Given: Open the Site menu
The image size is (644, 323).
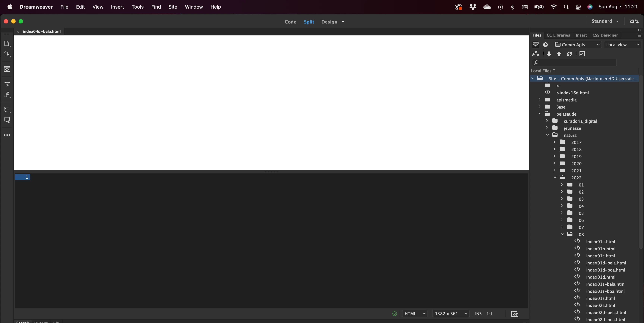Looking at the screenshot, I should [x=173, y=7].
